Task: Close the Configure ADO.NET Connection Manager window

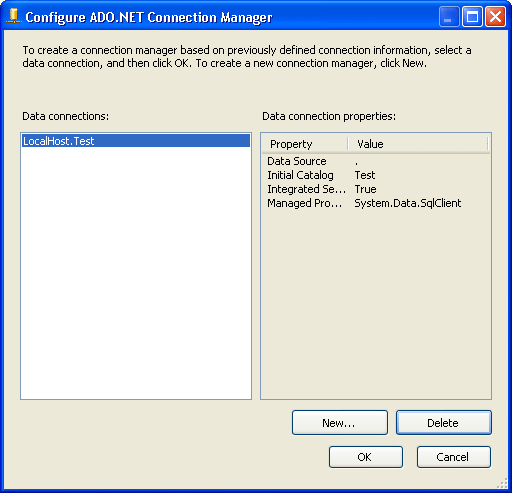Action: pos(495,16)
